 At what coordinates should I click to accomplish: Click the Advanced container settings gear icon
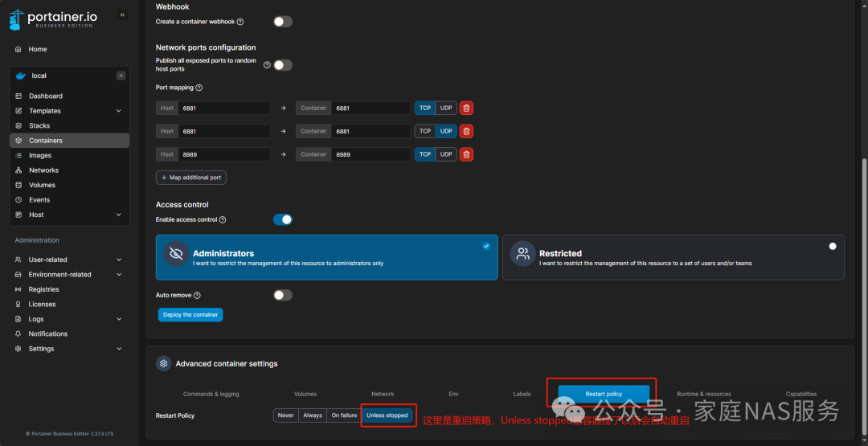coord(163,363)
